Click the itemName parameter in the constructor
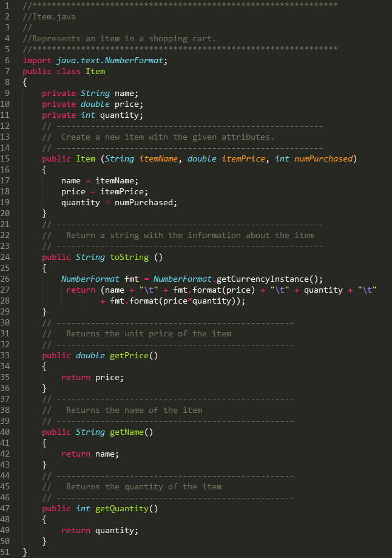 click(x=158, y=158)
